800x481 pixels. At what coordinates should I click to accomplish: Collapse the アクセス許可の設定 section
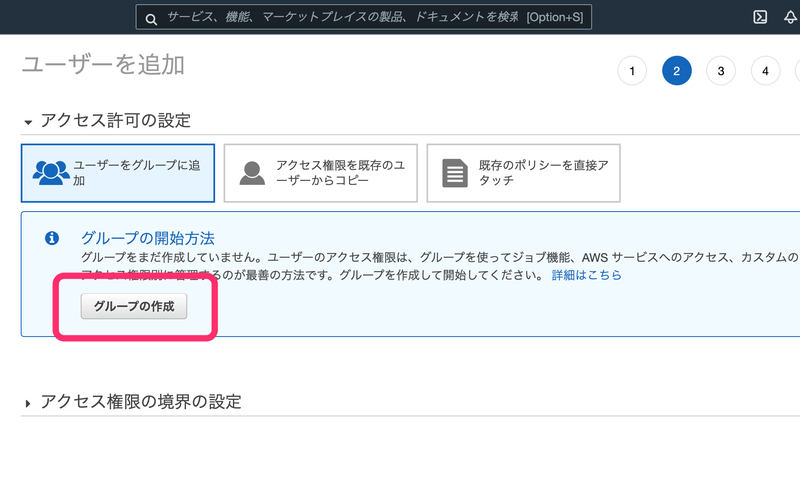[x=28, y=122]
